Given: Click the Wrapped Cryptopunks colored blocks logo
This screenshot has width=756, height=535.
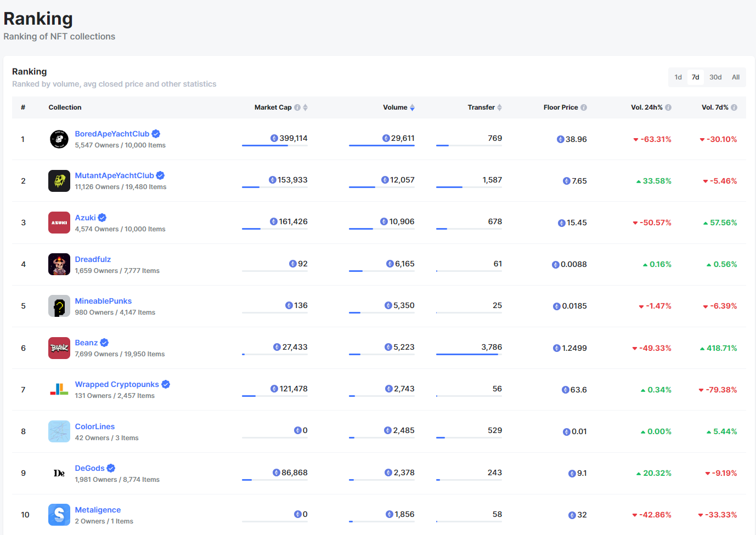Looking at the screenshot, I should tap(59, 390).
